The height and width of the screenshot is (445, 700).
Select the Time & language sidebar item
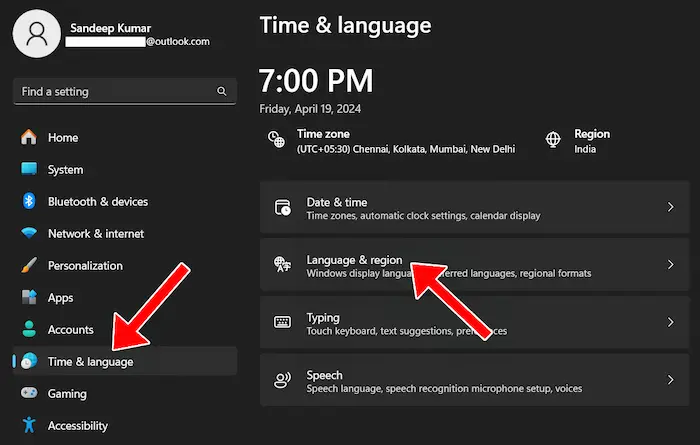point(125,361)
